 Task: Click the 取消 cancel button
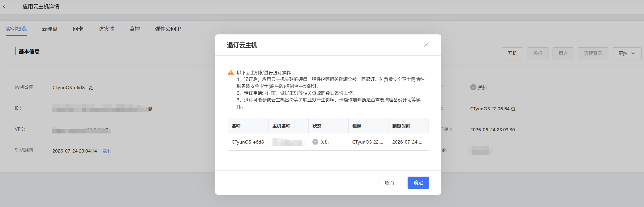coord(389,183)
